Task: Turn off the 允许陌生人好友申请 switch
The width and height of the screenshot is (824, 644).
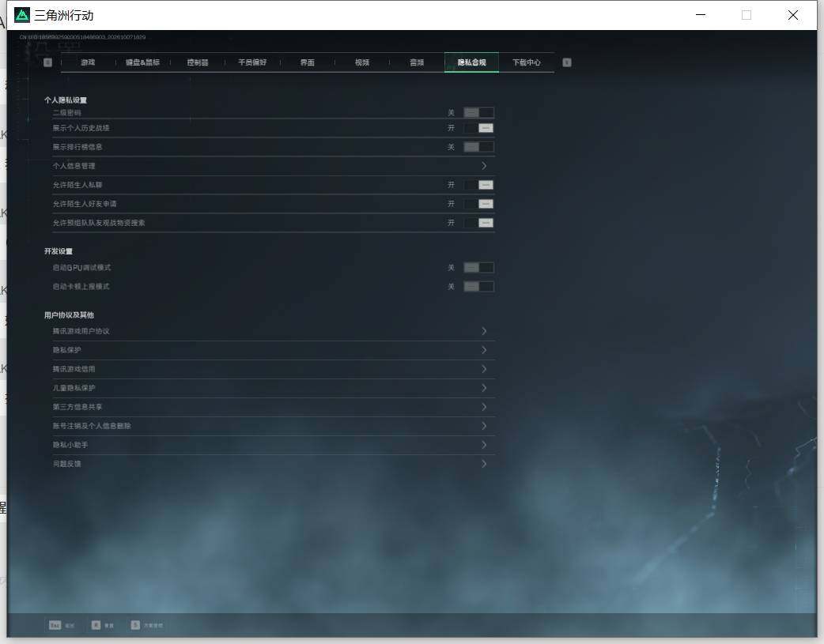Action: coord(478,204)
